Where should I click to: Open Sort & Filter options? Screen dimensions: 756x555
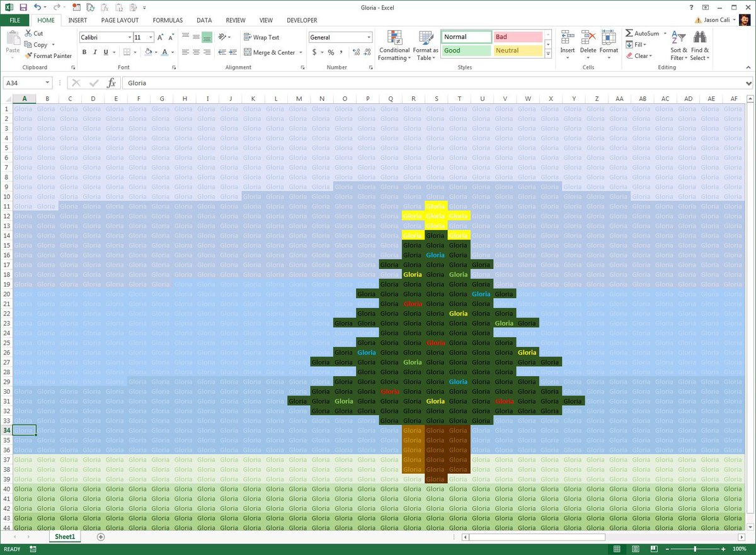coord(679,45)
